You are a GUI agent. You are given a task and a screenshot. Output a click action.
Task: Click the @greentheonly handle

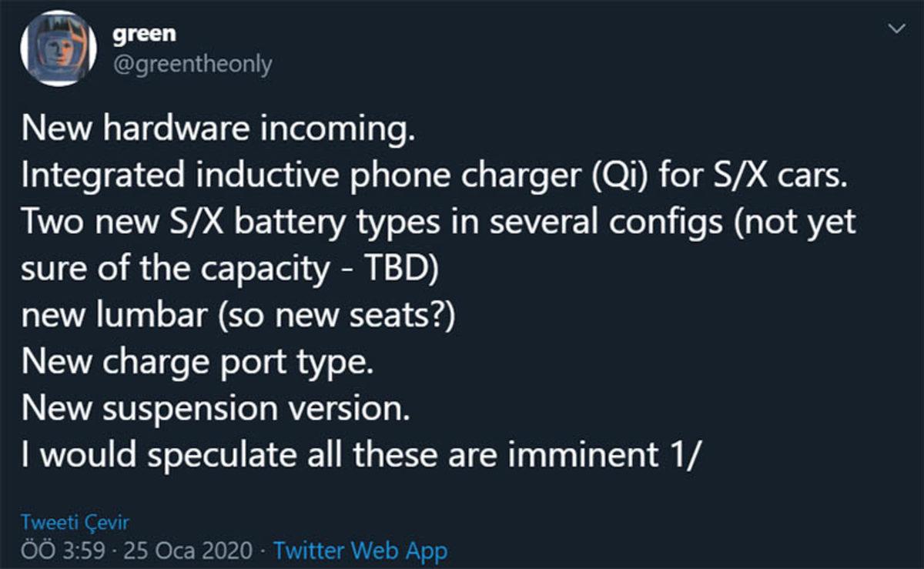click(x=192, y=65)
